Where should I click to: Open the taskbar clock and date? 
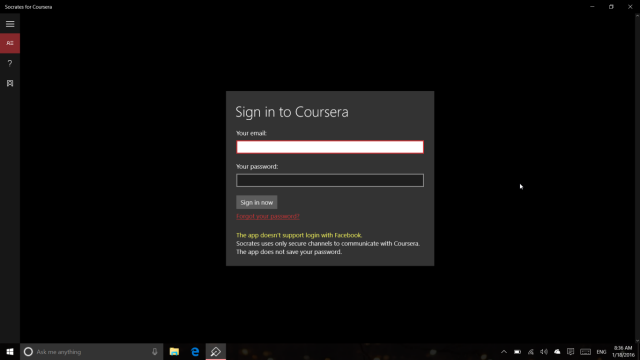click(623, 351)
